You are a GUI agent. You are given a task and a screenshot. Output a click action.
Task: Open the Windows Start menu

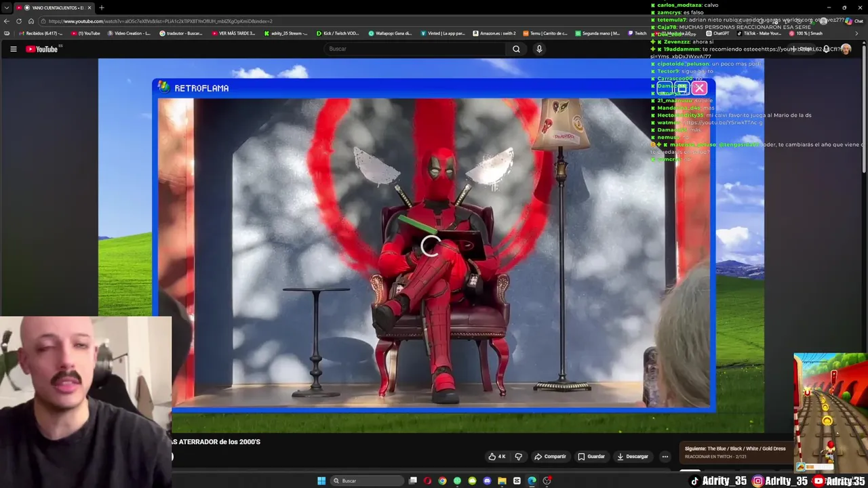(321, 481)
